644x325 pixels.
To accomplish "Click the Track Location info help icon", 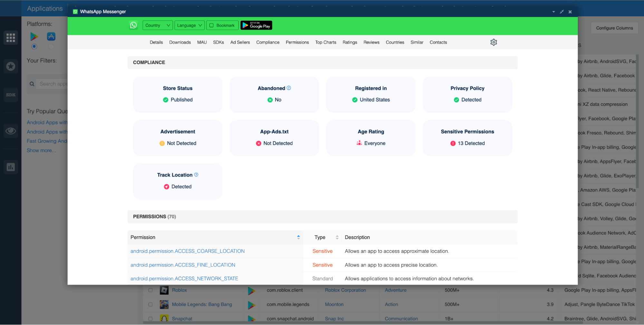I will click(x=196, y=175).
